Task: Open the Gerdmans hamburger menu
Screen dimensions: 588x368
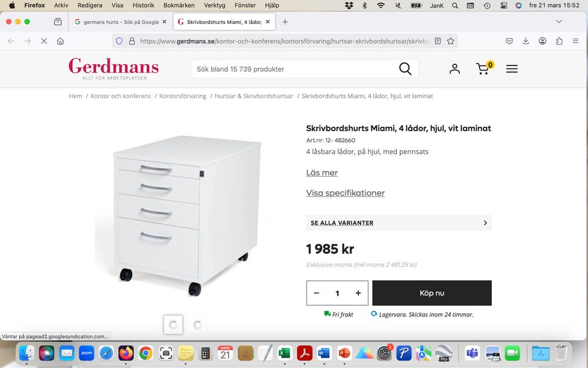Action: click(x=512, y=69)
